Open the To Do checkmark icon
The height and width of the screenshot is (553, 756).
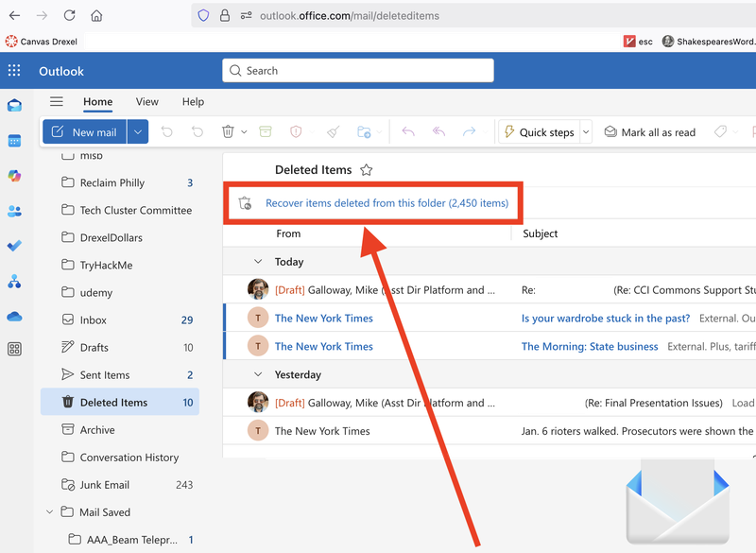tap(14, 246)
